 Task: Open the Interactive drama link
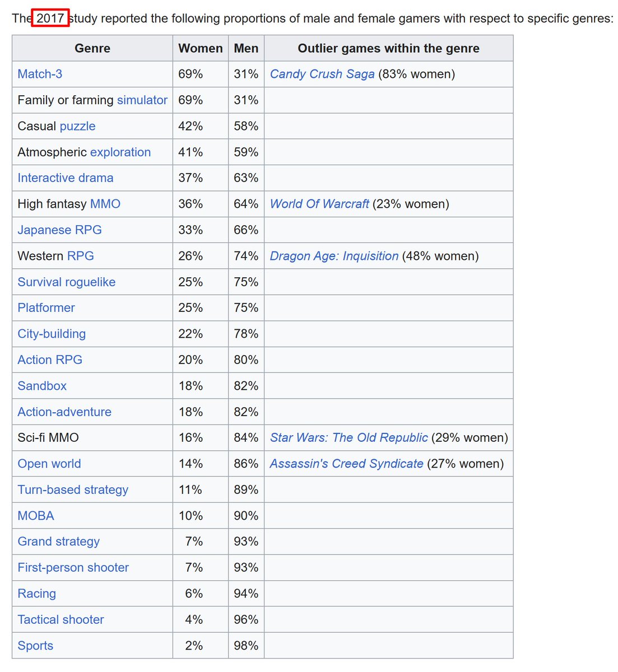coord(66,178)
